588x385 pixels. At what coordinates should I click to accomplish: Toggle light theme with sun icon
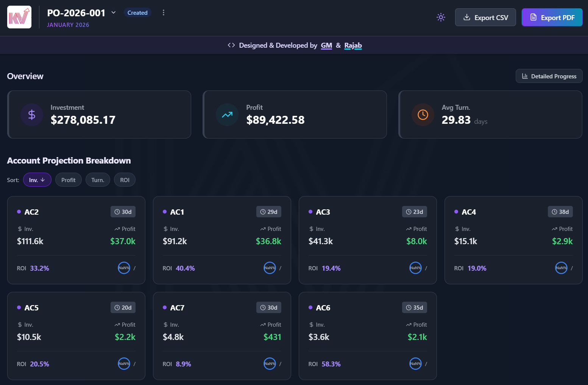pos(441,17)
